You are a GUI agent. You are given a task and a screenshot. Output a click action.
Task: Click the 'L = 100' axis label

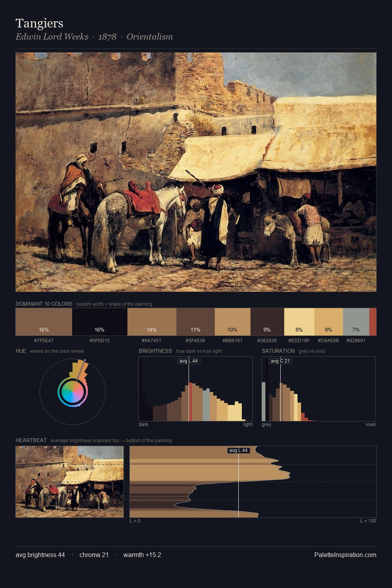click(x=368, y=521)
